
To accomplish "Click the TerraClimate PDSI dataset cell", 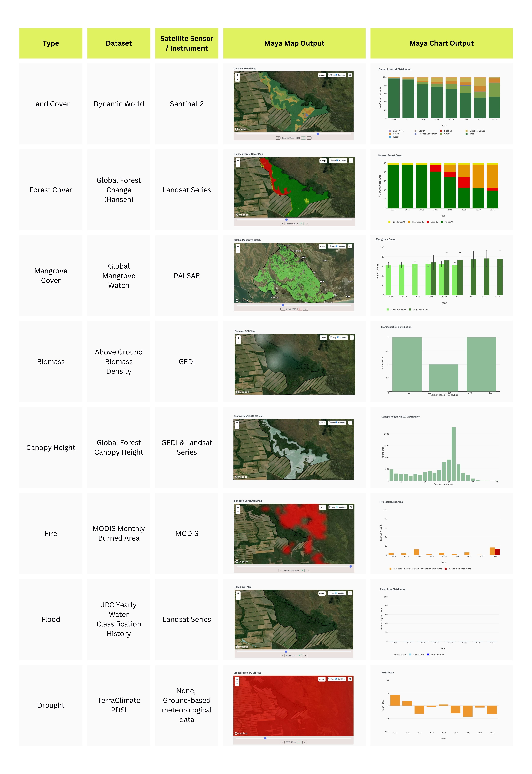I will coord(119,705).
